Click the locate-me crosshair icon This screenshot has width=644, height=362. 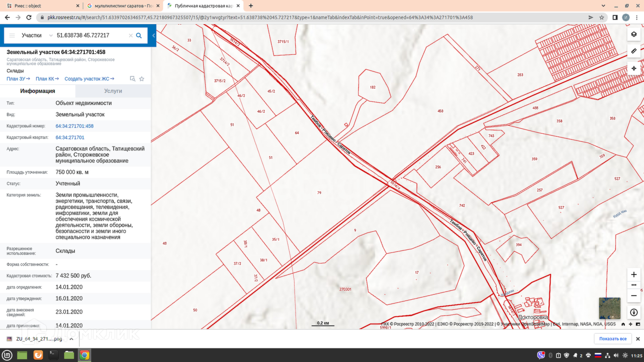(634, 68)
